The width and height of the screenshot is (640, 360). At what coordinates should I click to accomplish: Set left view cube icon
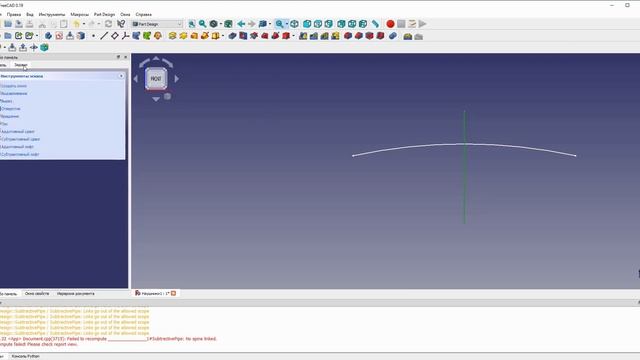coord(363,24)
